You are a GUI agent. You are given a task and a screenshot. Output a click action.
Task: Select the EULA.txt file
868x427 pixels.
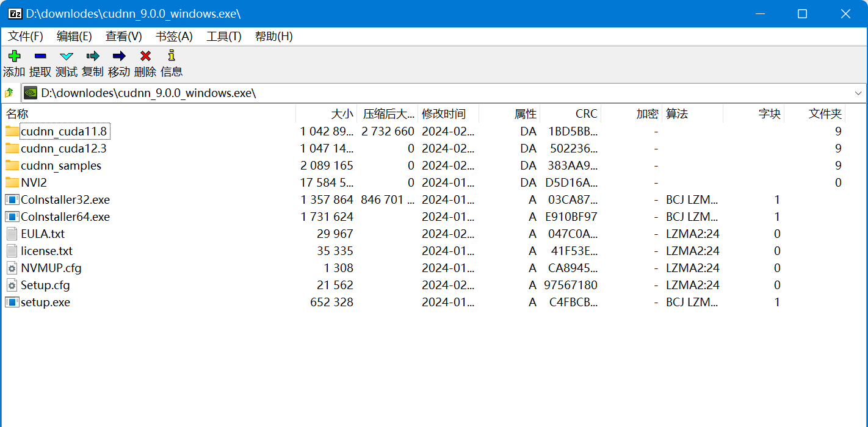point(43,234)
